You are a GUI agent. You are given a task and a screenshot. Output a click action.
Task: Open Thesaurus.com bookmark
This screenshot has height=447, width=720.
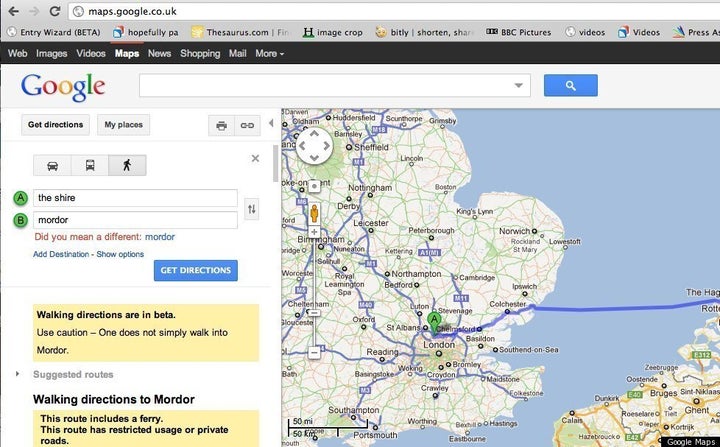coord(240,32)
